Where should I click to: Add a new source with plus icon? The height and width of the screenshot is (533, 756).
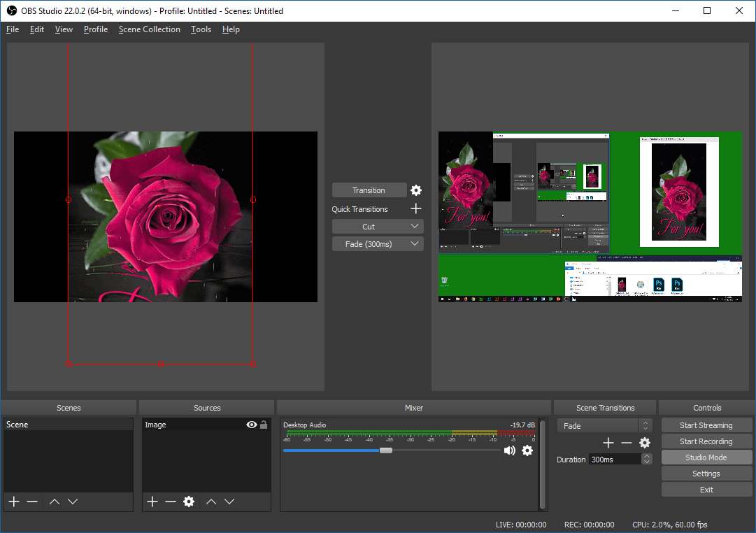point(152,502)
